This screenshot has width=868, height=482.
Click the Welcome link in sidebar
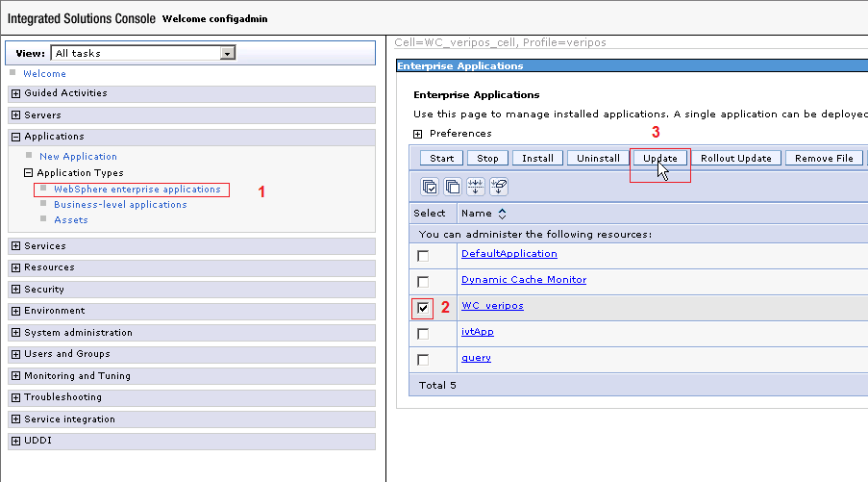coord(44,74)
